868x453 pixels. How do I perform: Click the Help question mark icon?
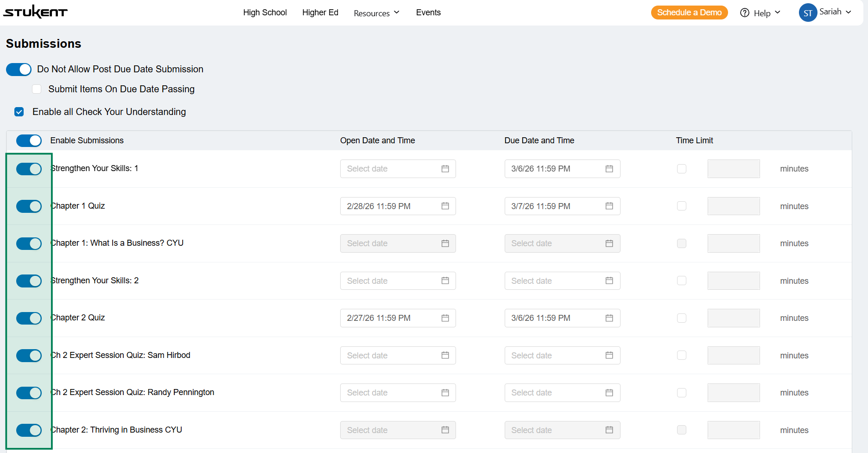[x=744, y=13]
